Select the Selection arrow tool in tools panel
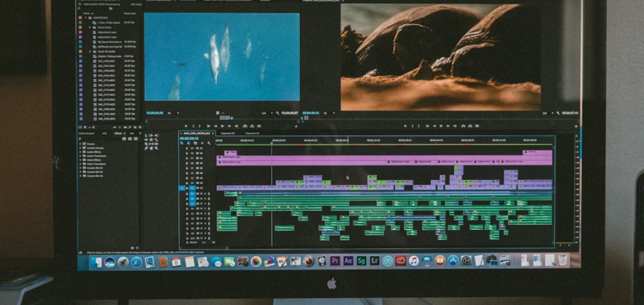 (146, 136)
